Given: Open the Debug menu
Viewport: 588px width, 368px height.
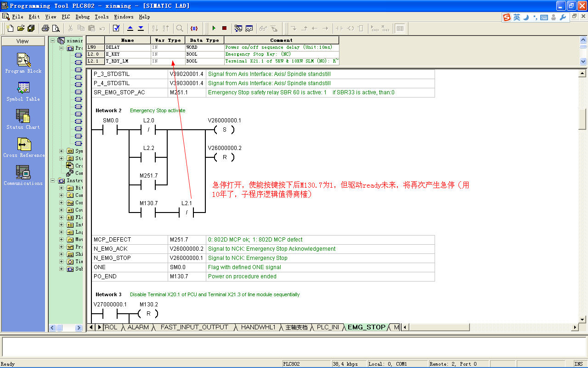Looking at the screenshot, I should pyautogui.click(x=83, y=17).
